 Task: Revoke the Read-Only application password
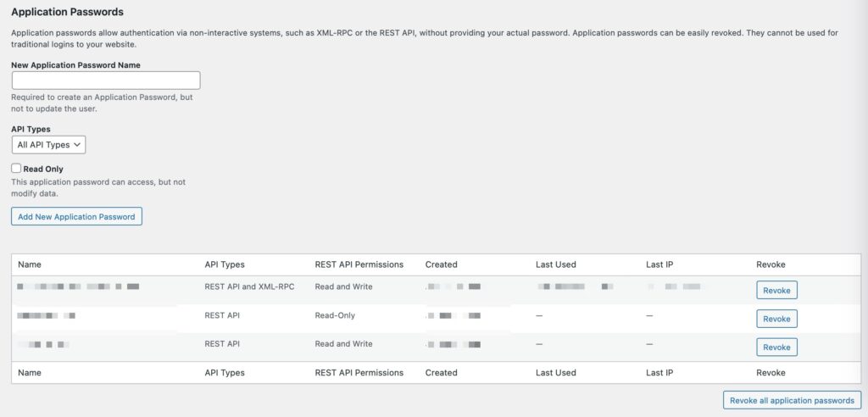pyautogui.click(x=776, y=320)
